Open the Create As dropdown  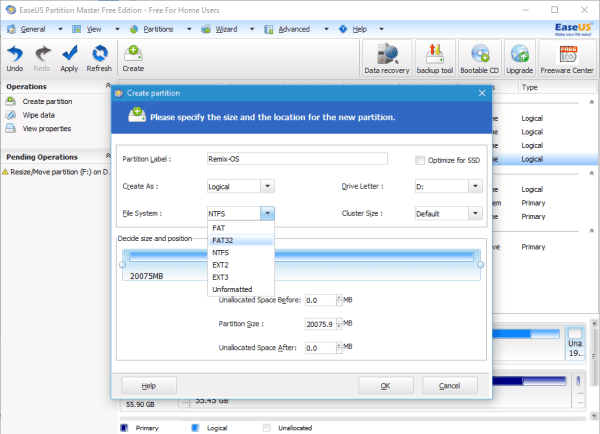click(267, 186)
